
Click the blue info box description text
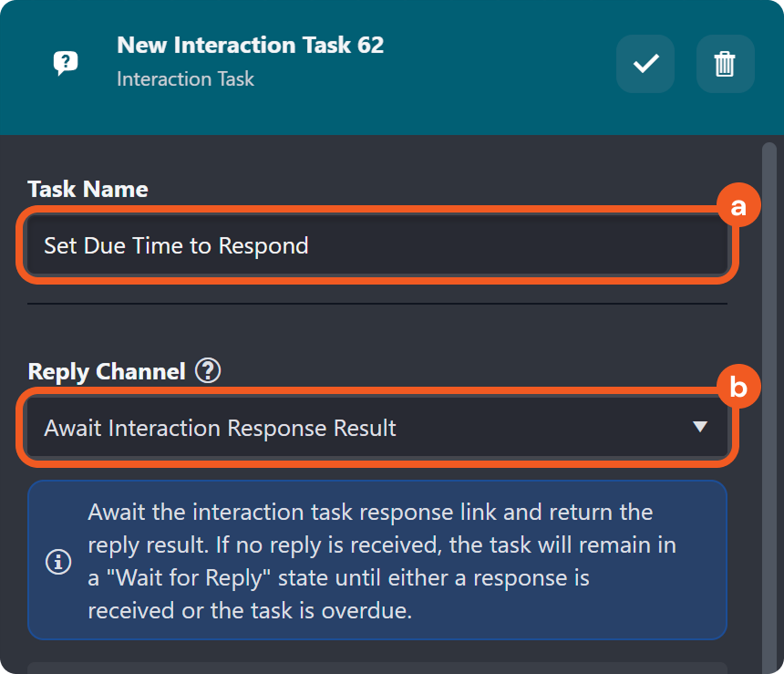click(x=383, y=561)
